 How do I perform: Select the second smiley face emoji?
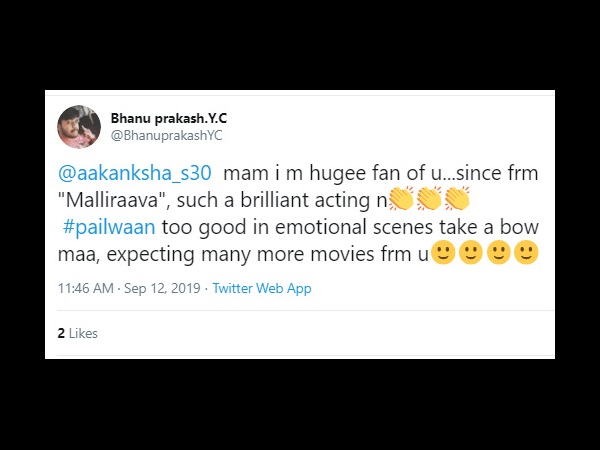tap(471, 252)
